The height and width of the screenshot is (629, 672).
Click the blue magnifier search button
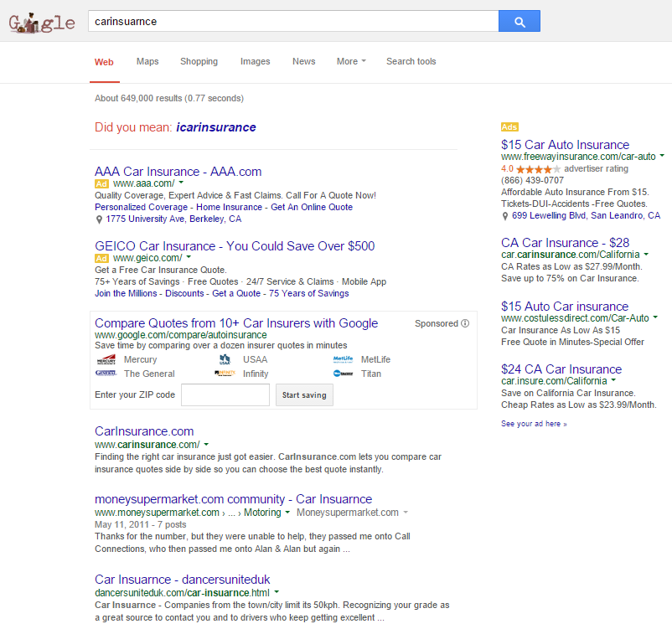coord(520,21)
